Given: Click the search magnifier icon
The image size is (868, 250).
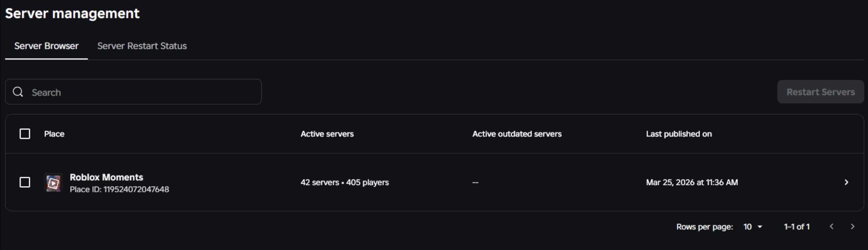Looking at the screenshot, I should pos(18,92).
